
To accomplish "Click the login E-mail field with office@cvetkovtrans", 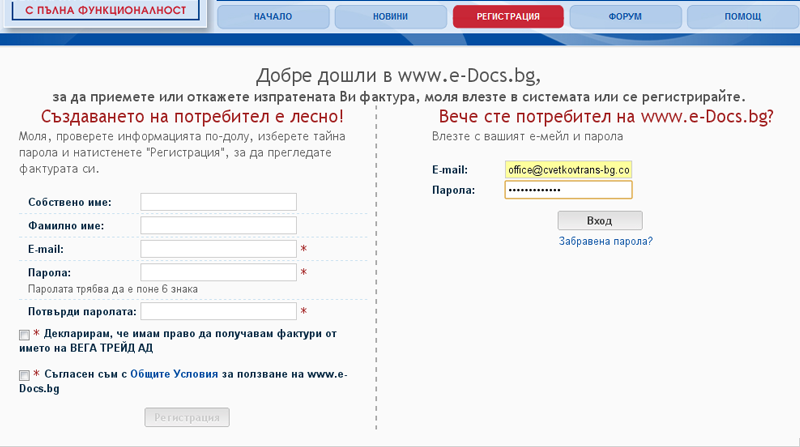I will tap(568, 170).
